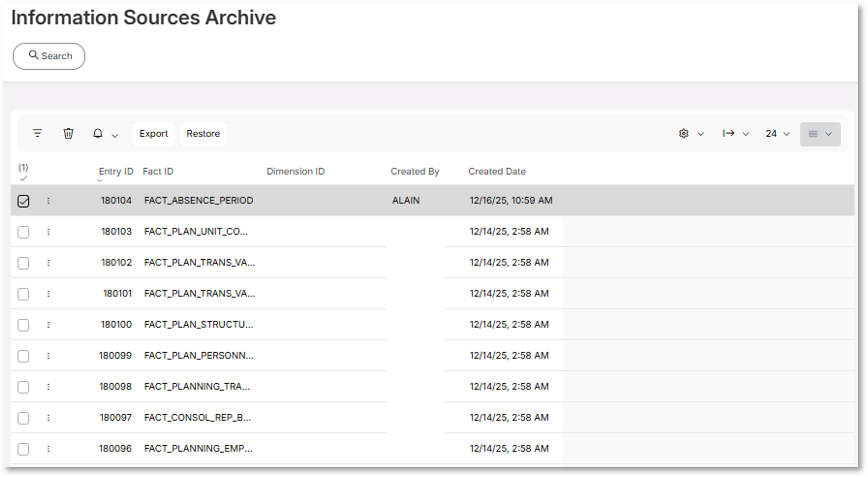
Task: Tick the checkbox for entry 180101
Action: click(x=23, y=294)
